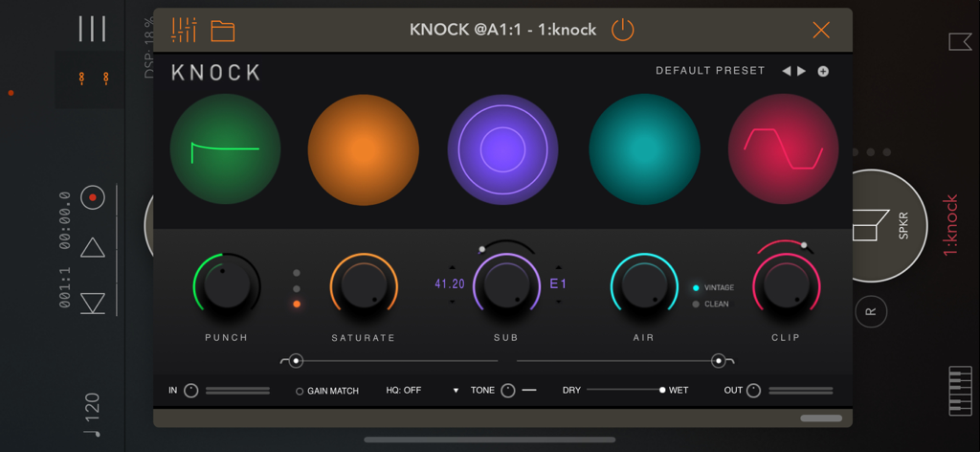
Task: Go to the previous preset arrow
Action: [787, 71]
